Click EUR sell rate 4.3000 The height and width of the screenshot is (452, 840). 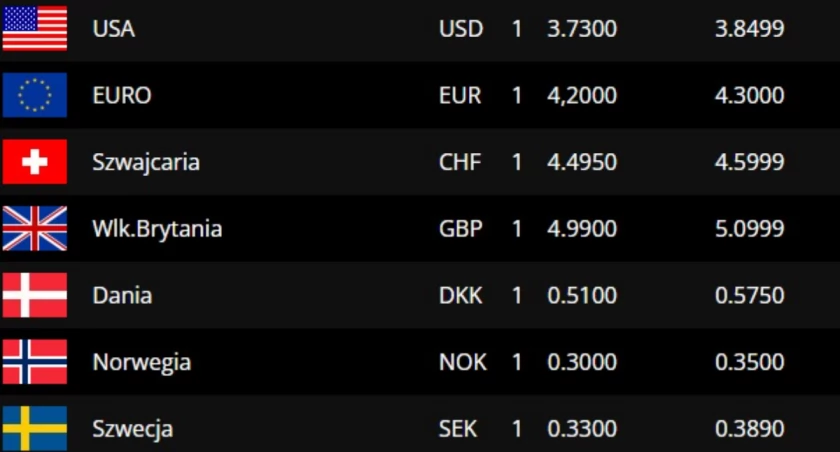click(x=749, y=95)
